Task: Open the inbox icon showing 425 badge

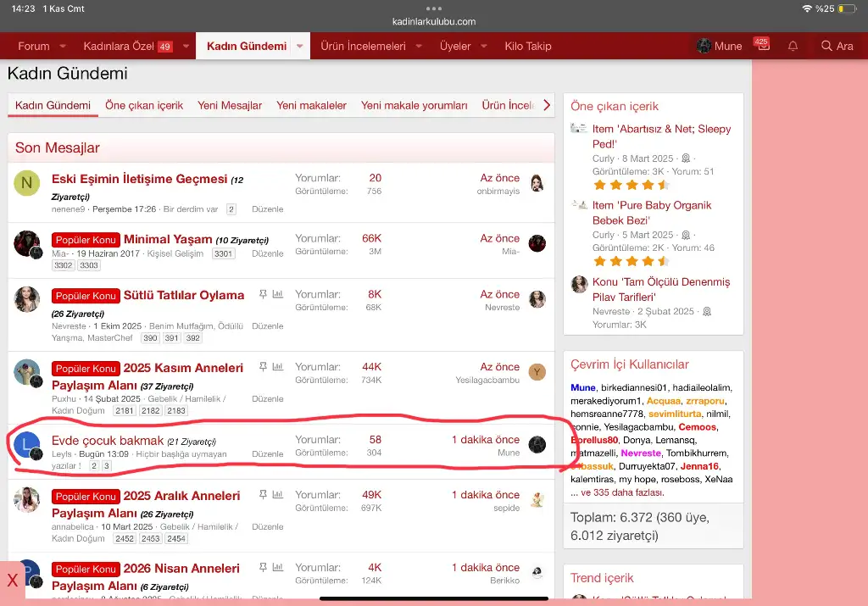Action: [763, 46]
